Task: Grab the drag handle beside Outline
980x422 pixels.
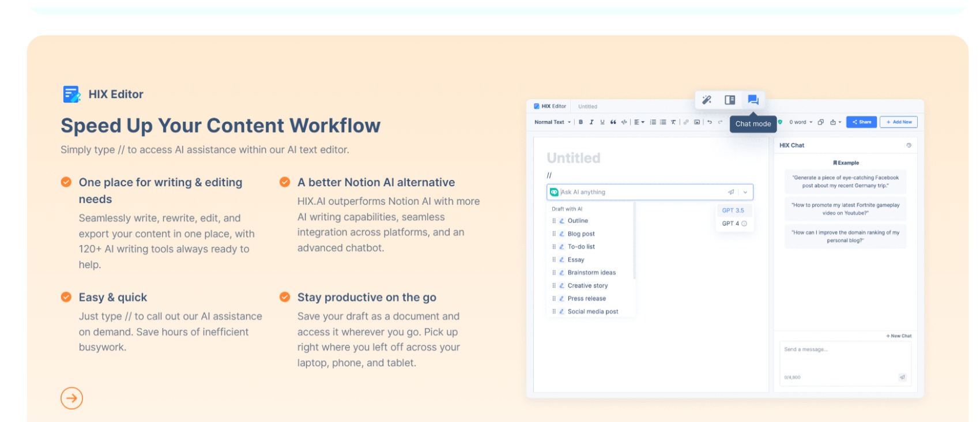Action: [x=554, y=221]
